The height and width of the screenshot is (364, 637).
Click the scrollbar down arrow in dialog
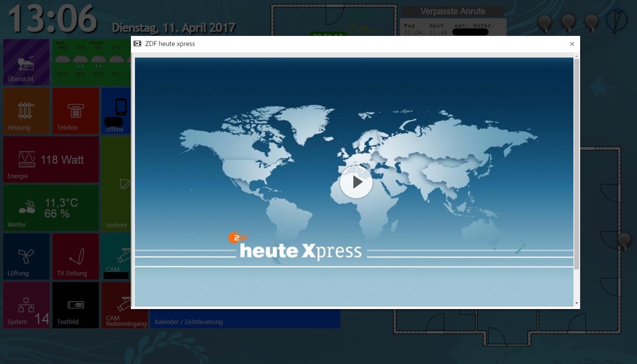(576, 303)
